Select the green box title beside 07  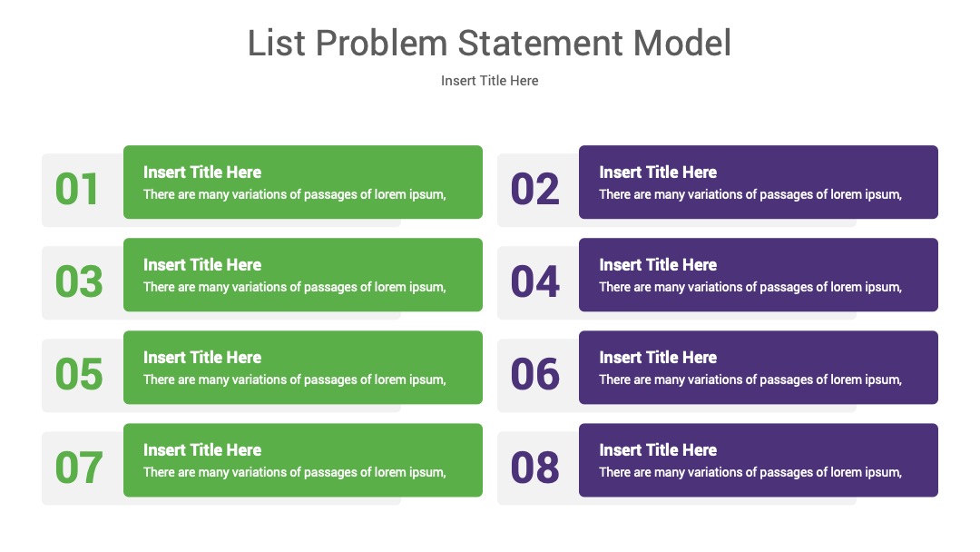[201, 449]
